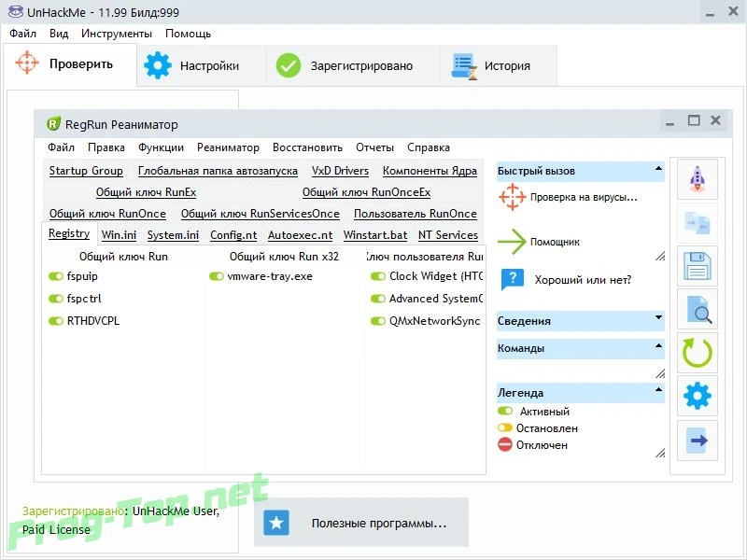
Task: Click the blue question mark icon
Action: click(512, 279)
